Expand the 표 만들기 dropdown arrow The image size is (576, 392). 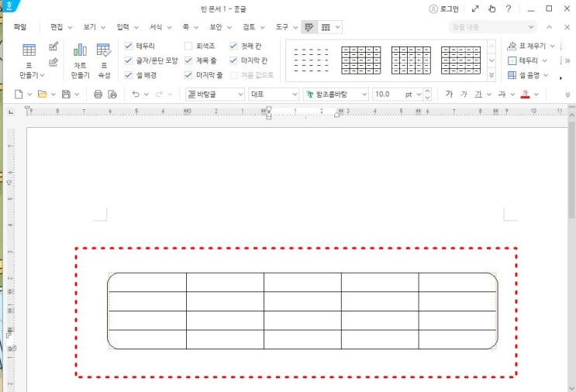coord(42,75)
